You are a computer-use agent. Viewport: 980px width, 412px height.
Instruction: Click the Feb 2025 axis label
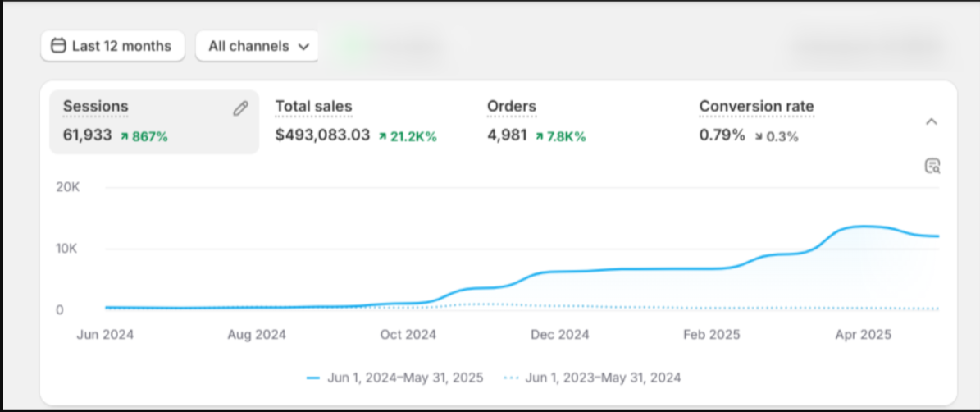(712, 335)
